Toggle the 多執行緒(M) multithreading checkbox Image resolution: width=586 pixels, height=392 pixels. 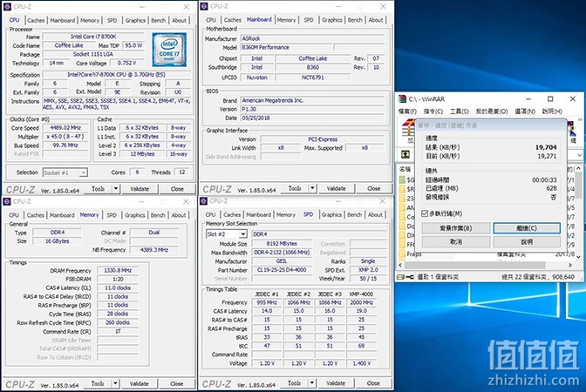425,213
